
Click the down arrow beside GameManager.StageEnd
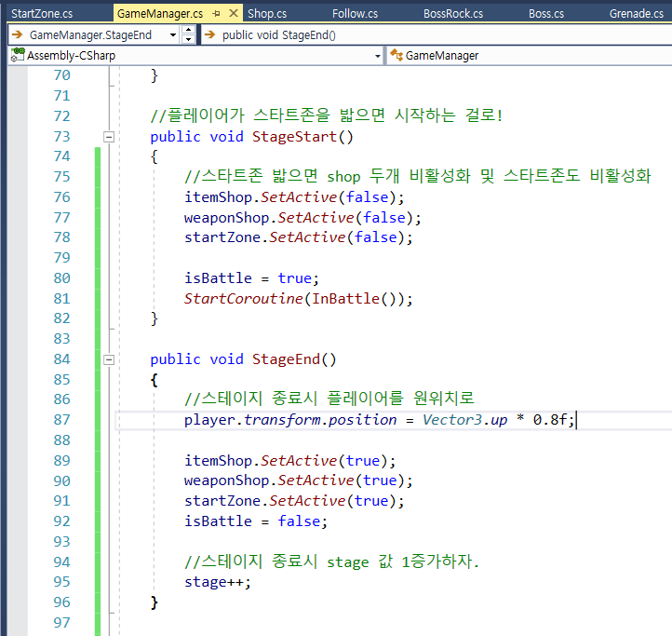coord(188,39)
